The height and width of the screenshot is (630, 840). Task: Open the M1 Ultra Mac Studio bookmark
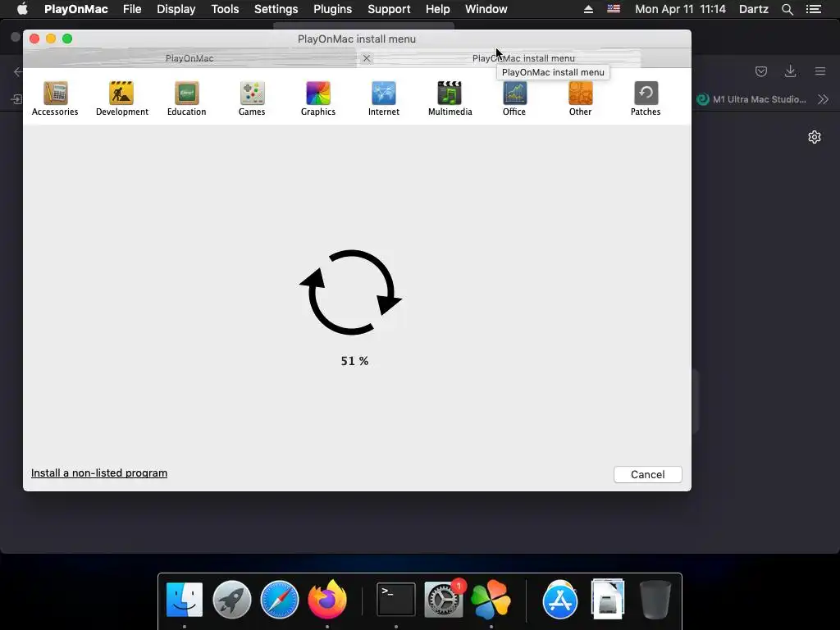pos(751,99)
